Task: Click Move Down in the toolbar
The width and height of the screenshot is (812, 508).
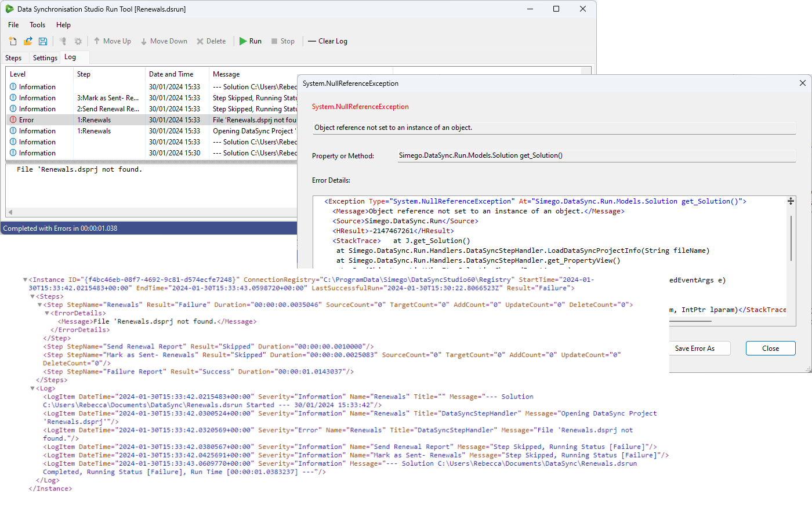Action: pyautogui.click(x=164, y=41)
